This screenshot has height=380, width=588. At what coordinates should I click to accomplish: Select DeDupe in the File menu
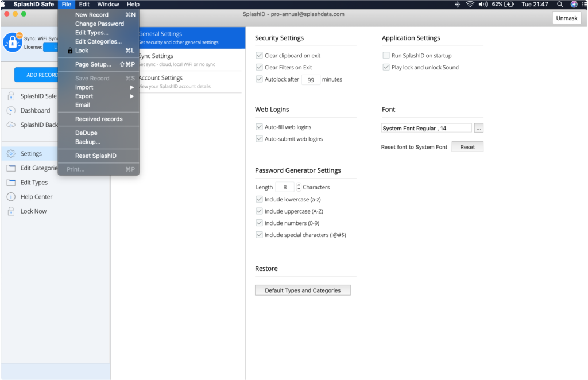[86, 133]
